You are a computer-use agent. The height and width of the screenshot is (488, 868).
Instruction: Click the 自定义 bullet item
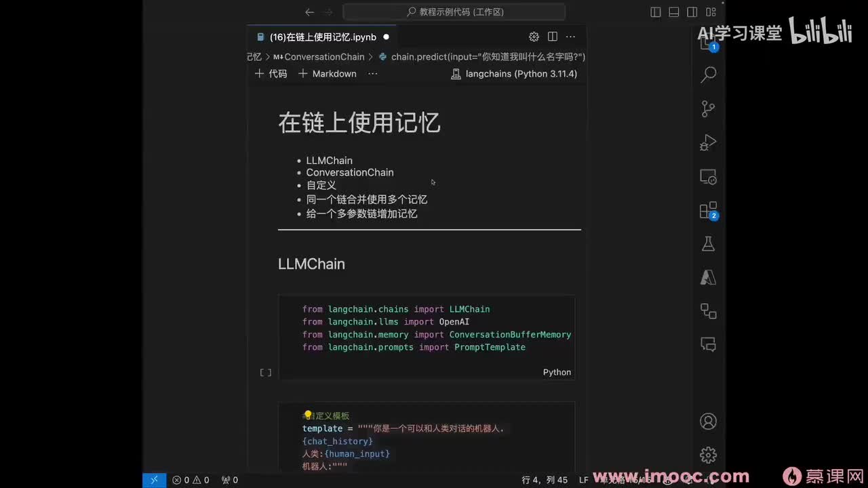click(321, 185)
